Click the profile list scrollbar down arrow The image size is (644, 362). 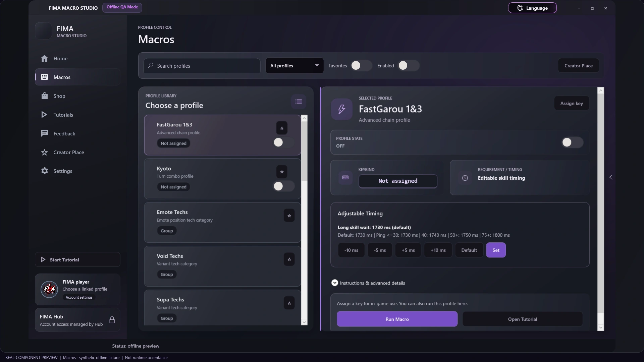point(304,322)
